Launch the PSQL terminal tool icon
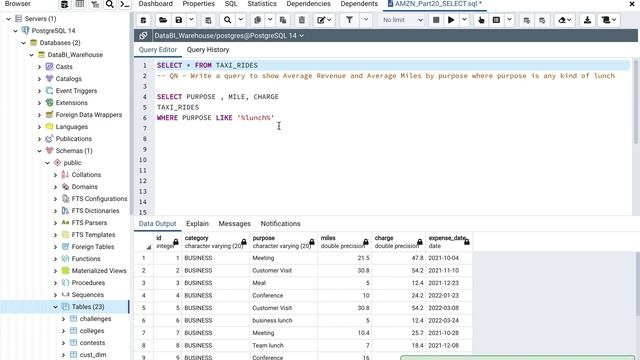Image resolution: width=640 pixels, height=360 pixels. pyautogui.click(x=124, y=4)
